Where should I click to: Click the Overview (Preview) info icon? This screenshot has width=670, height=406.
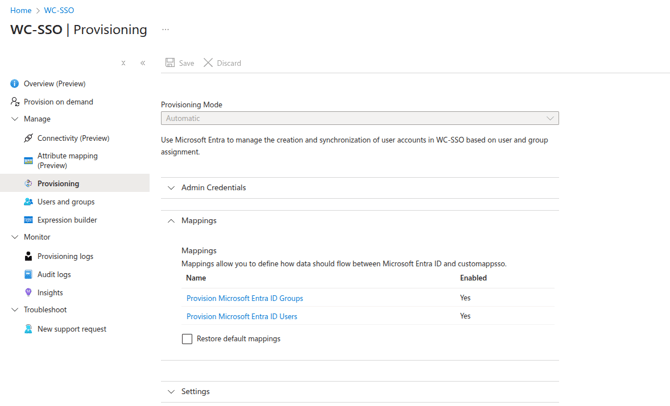[x=14, y=84]
